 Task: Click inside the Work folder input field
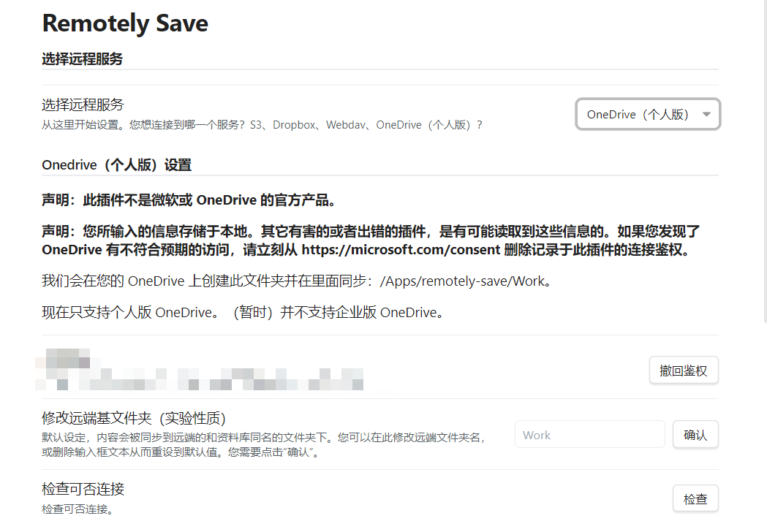(589, 434)
